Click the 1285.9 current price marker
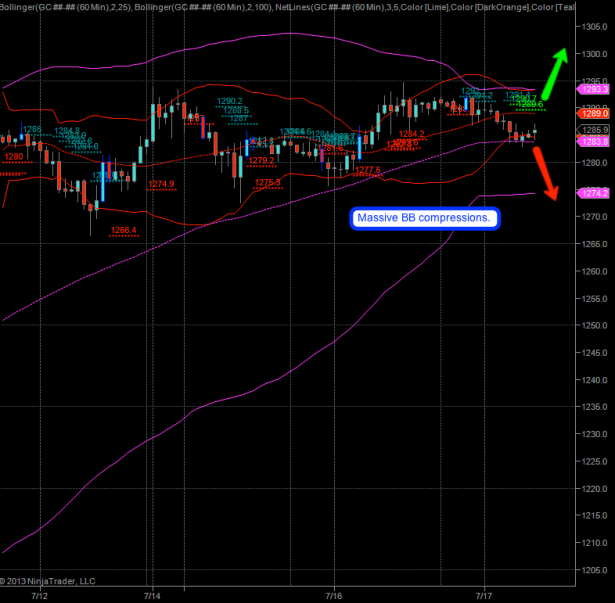Viewport: 615px width, 603px height. pyautogui.click(x=593, y=130)
